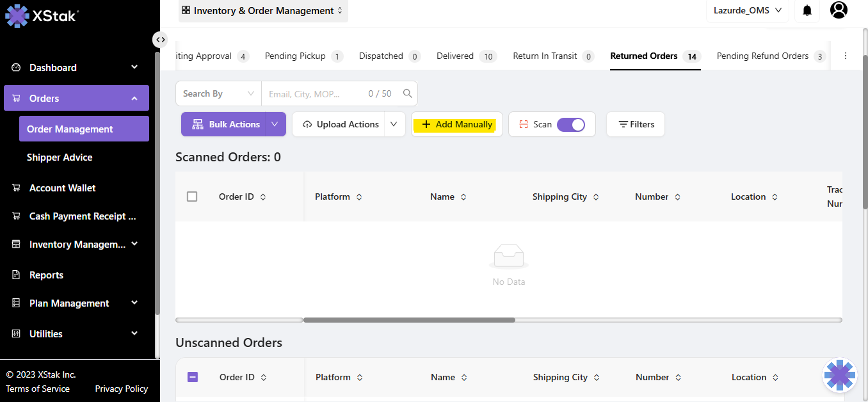
Task: Click the notification bell icon
Action: click(x=807, y=10)
